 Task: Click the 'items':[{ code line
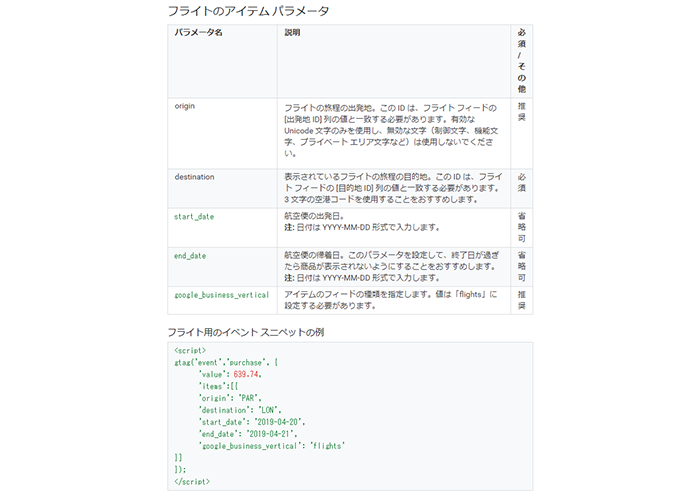pyautogui.click(x=218, y=386)
